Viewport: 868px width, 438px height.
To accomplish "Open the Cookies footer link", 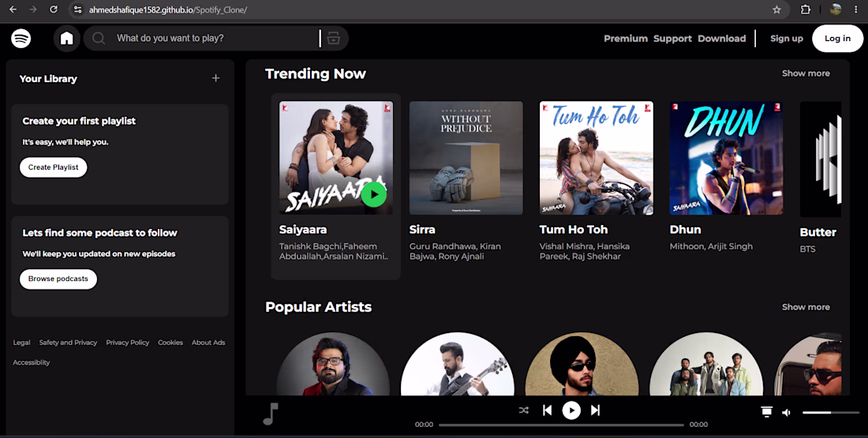I will (x=170, y=343).
